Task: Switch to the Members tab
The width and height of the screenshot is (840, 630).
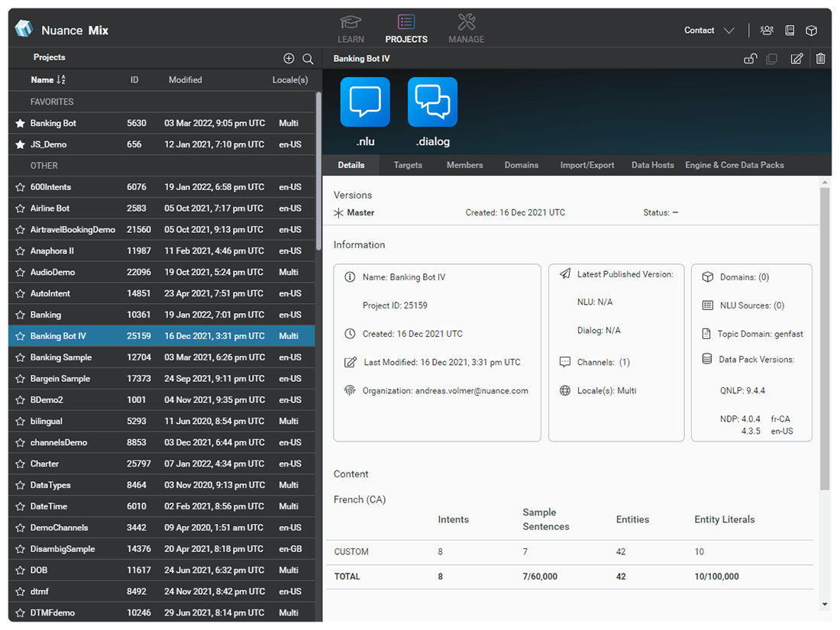Action: [464, 165]
